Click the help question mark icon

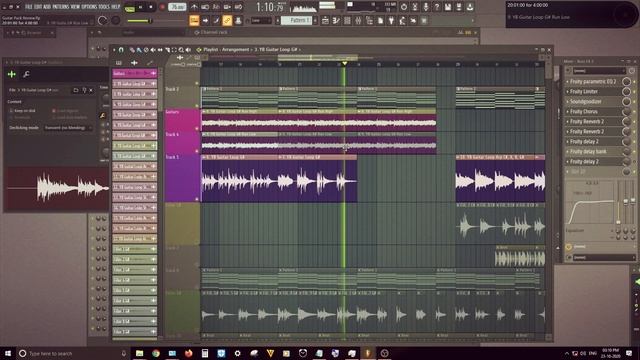[437, 7]
